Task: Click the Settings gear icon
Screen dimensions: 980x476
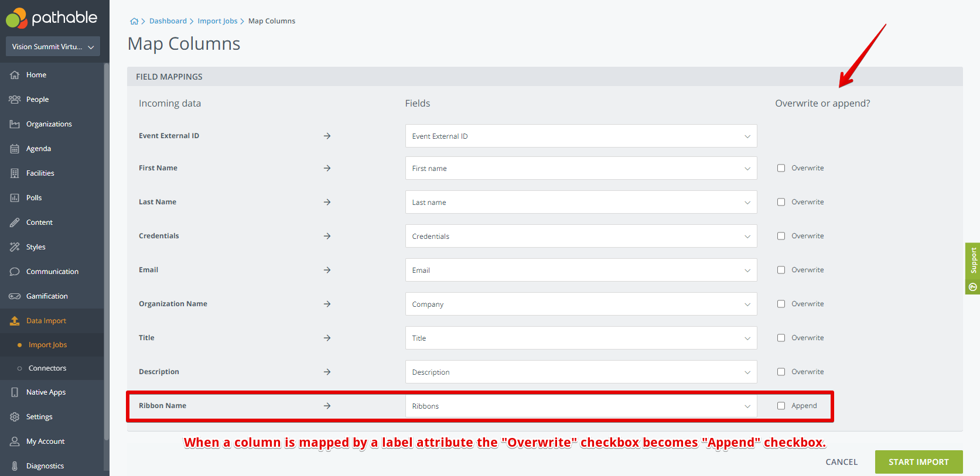Action: click(15, 417)
